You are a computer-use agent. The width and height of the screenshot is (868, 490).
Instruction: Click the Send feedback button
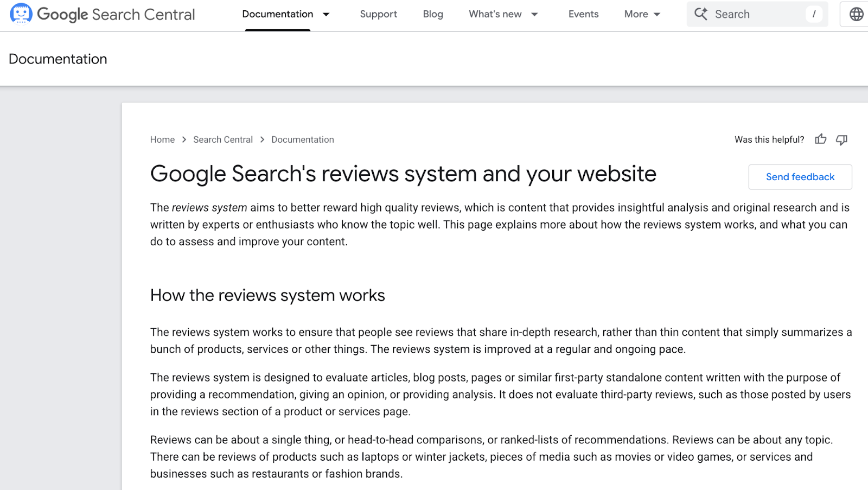click(x=800, y=177)
